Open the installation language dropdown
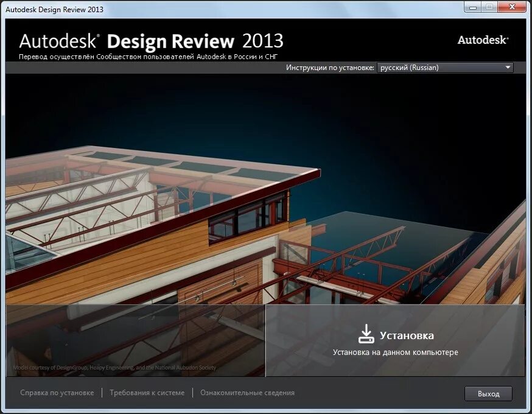Viewport: 532px width, 414px height. coord(445,68)
